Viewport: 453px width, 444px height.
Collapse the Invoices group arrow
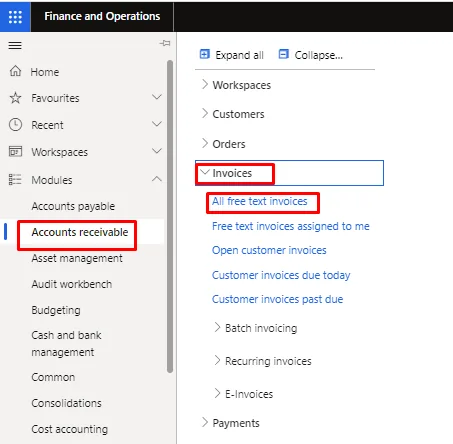coord(204,172)
